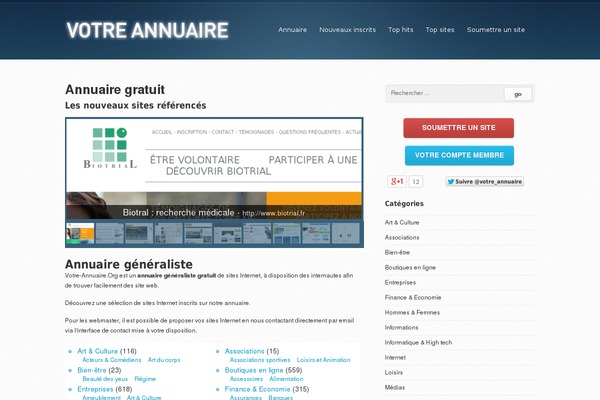Open the biotrial.fr link in slideshow caption
Image resolution: width=600 pixels, height=400 pixels.
[x=274, y=213]
